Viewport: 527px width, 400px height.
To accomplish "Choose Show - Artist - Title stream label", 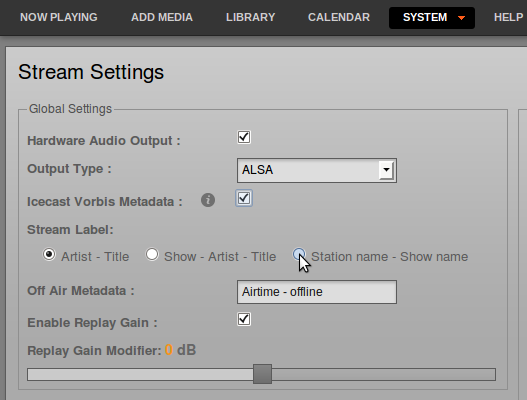I will coord(152,254).
